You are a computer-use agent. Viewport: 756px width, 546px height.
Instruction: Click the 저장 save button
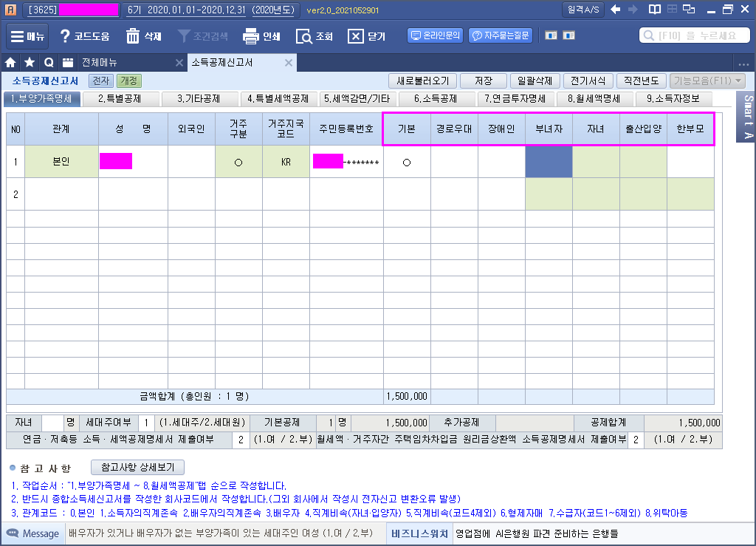(483, 81)
